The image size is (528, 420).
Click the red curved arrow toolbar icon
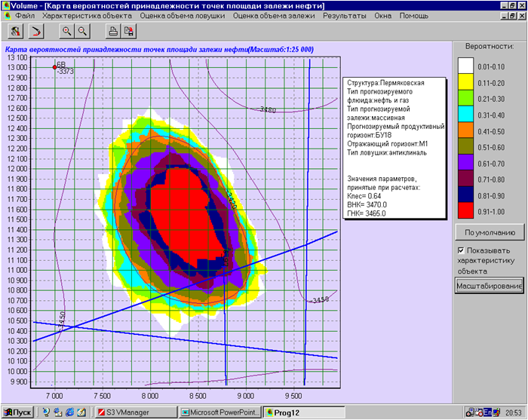pos(35,31)
